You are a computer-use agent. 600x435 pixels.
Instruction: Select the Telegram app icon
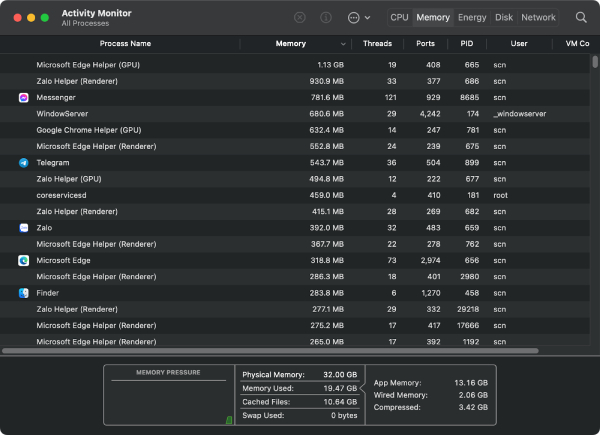coord(24,163)
